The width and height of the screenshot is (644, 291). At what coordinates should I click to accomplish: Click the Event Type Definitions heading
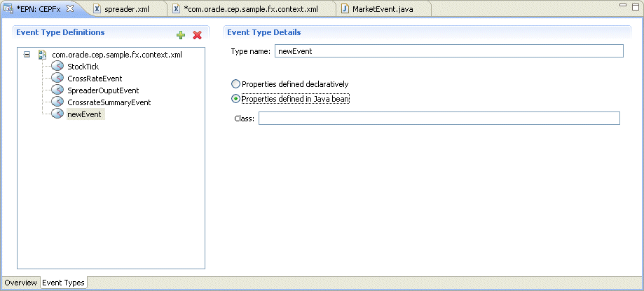(x=60, y=32)
